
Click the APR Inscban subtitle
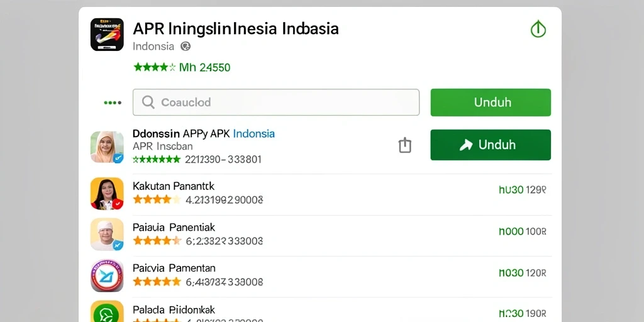(163, 146)
